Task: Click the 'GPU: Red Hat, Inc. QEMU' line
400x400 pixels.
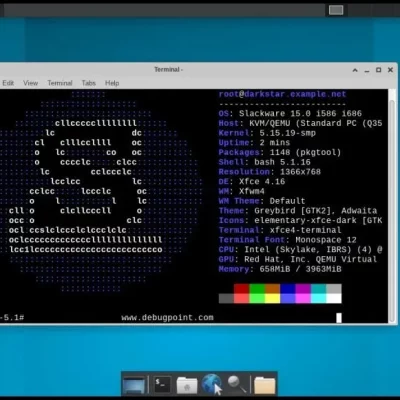Action: point(298,259)
